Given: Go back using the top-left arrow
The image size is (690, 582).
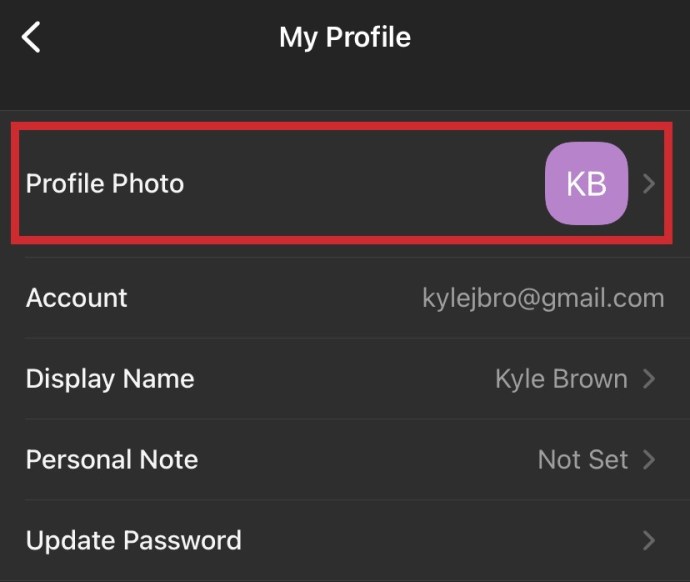Looking at the screenshot, I should 31,37.
